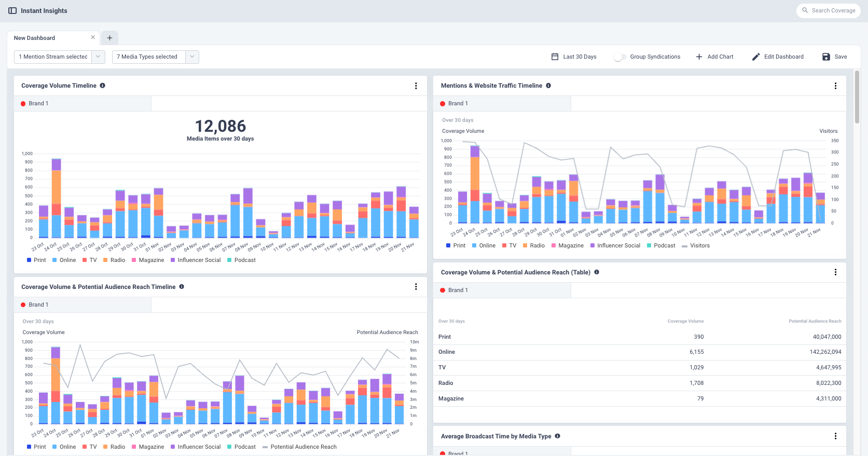Toggle TV legend in Coverage Volume Timeline
868x456 pixels.
coord(89,260)
